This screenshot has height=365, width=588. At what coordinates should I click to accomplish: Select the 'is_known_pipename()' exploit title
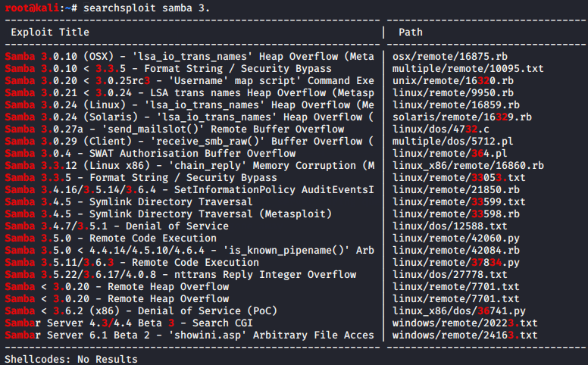click(x=189, y=250)
